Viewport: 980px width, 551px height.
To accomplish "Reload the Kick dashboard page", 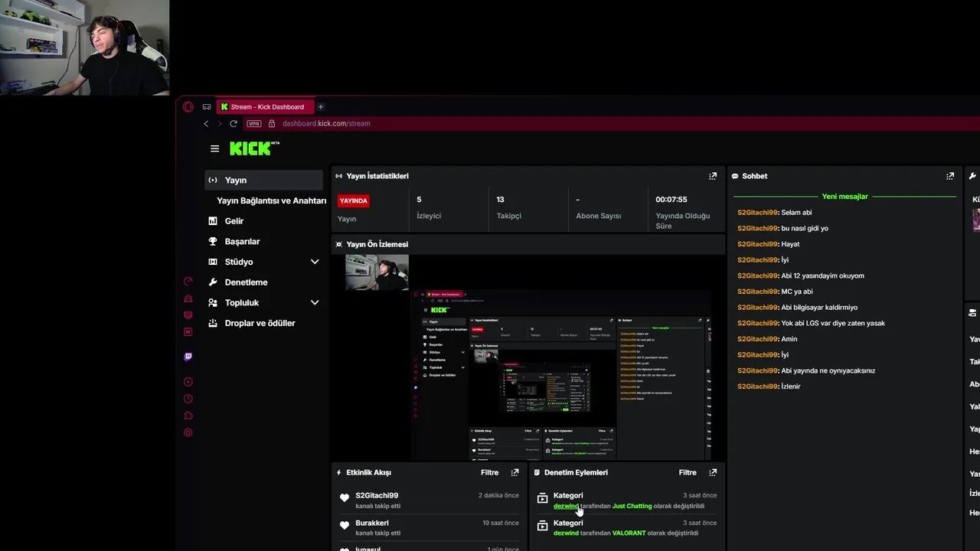I will coord(234,123).
